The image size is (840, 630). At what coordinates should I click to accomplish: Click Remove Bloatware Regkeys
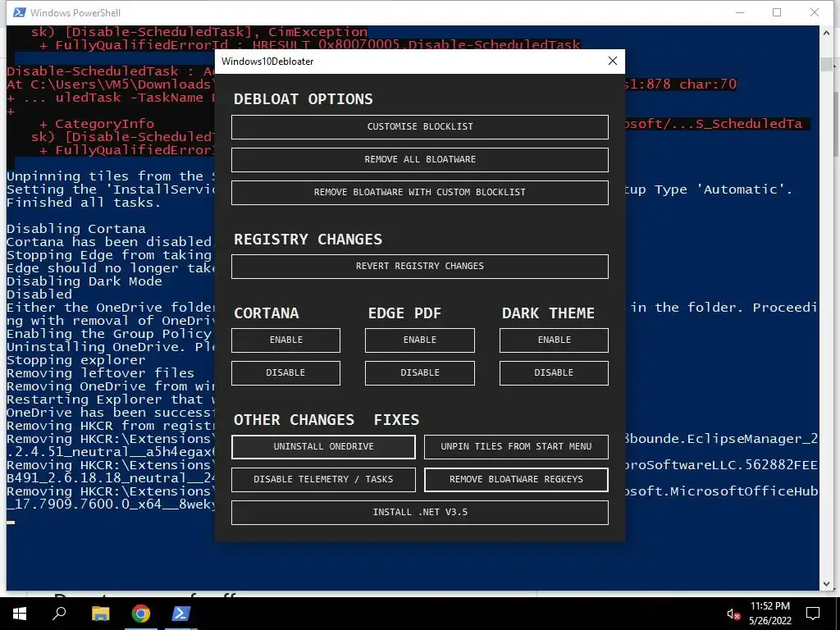click(x=516, y=479)
